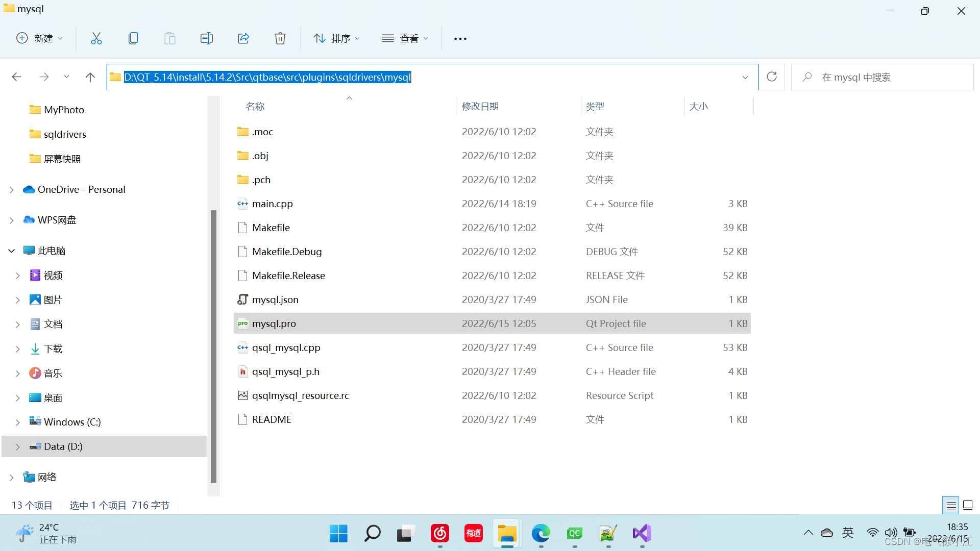Open the 排序 sort menu

click(x=337, y=38)
